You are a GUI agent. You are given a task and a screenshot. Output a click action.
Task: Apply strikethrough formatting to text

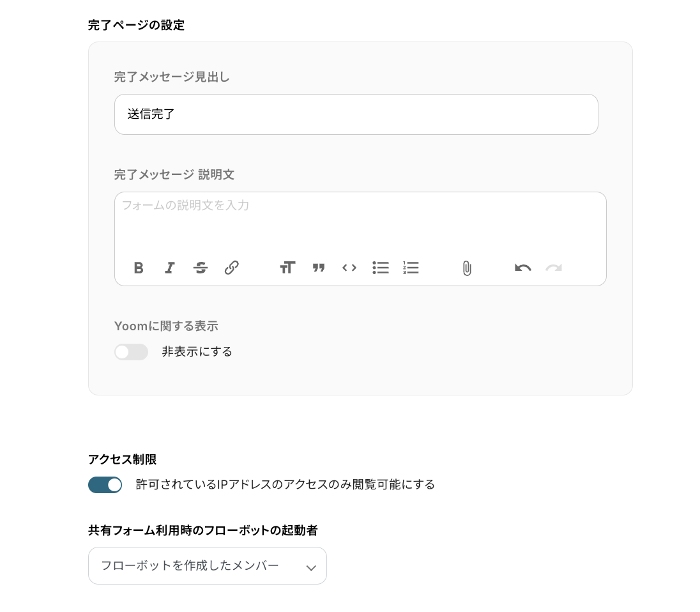point(201,268)
